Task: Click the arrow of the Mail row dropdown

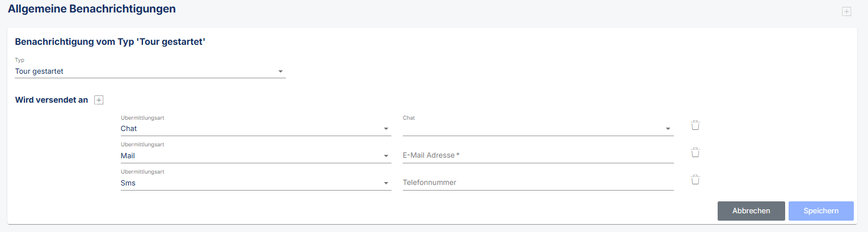Action: (x=386, y=156)
